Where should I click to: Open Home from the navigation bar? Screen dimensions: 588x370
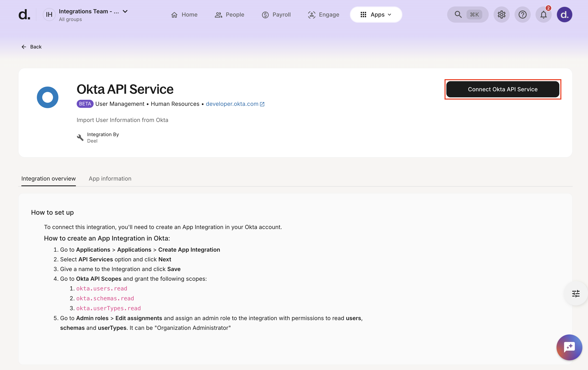(184, 14)
